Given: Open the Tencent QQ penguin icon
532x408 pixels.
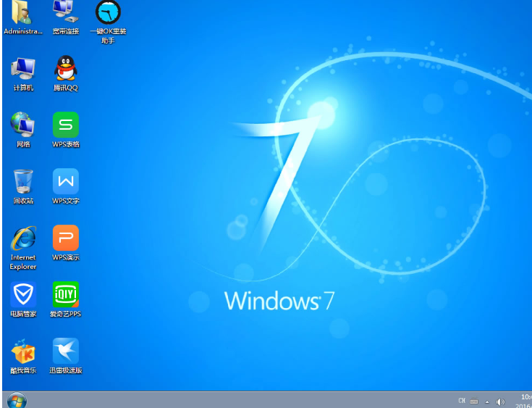Looking at the screenshot, I should (65, 70).
